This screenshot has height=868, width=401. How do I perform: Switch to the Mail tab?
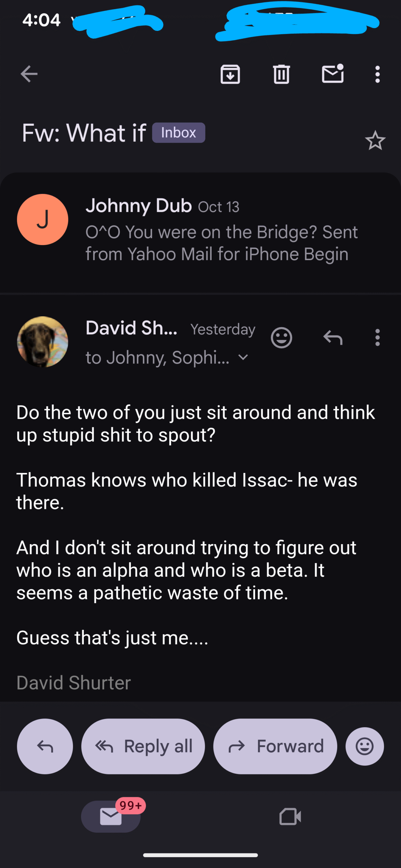coord(111,816)
